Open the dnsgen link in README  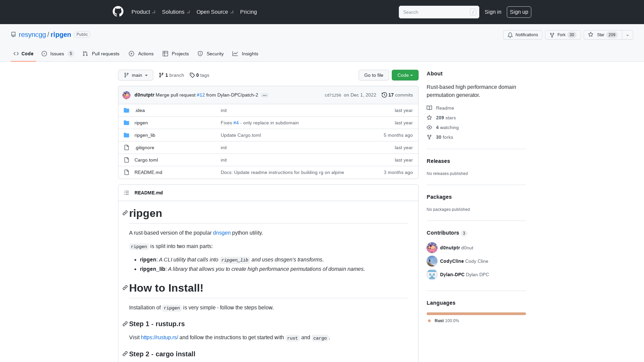pos(222,233)
